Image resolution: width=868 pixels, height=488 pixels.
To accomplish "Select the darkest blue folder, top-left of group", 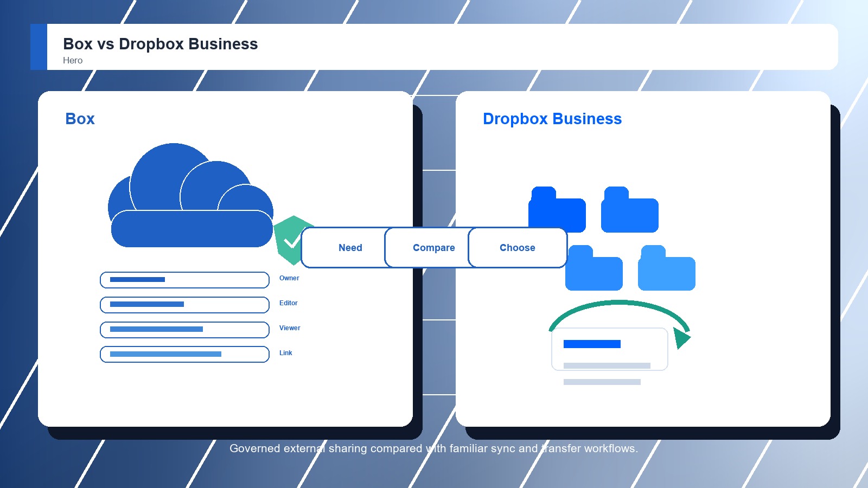I will click(x=557, y=209).
